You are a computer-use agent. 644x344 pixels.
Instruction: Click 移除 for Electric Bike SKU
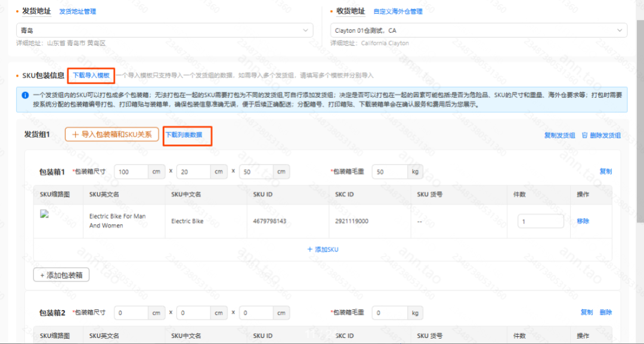click(583, 221)
